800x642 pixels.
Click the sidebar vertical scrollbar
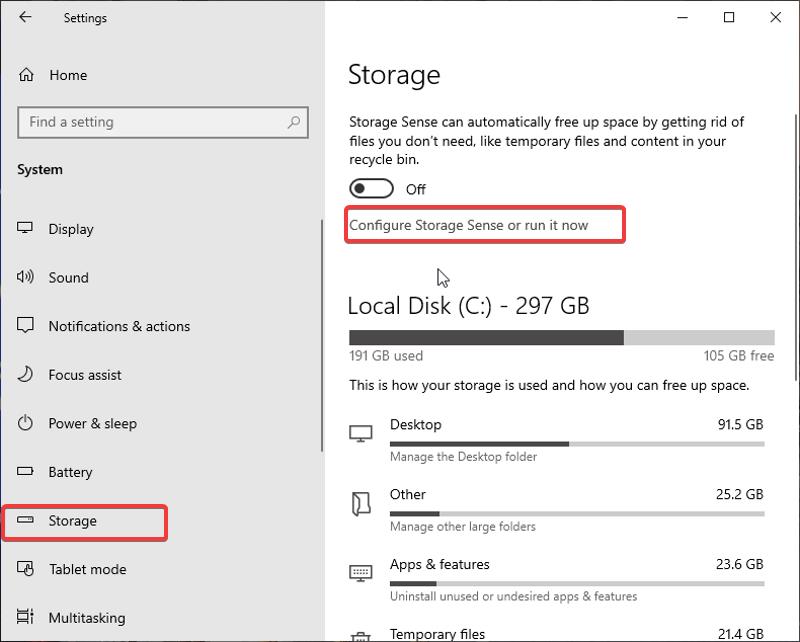[321, 335]
